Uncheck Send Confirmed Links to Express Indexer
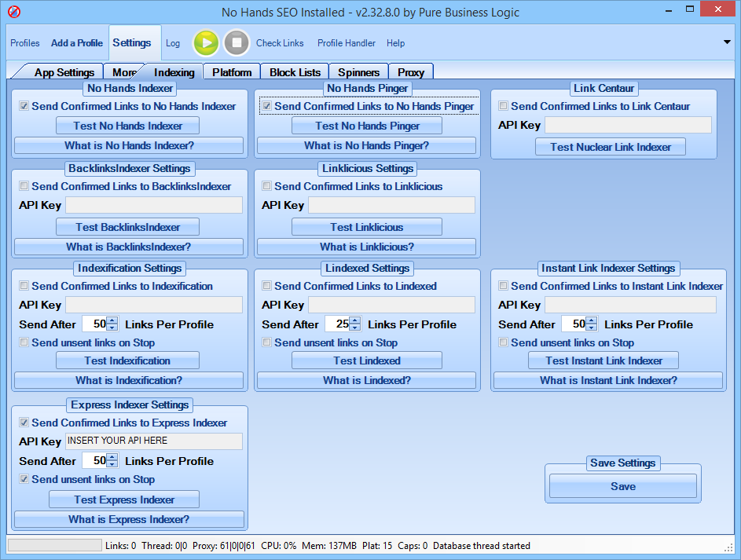 pos(24,422)
